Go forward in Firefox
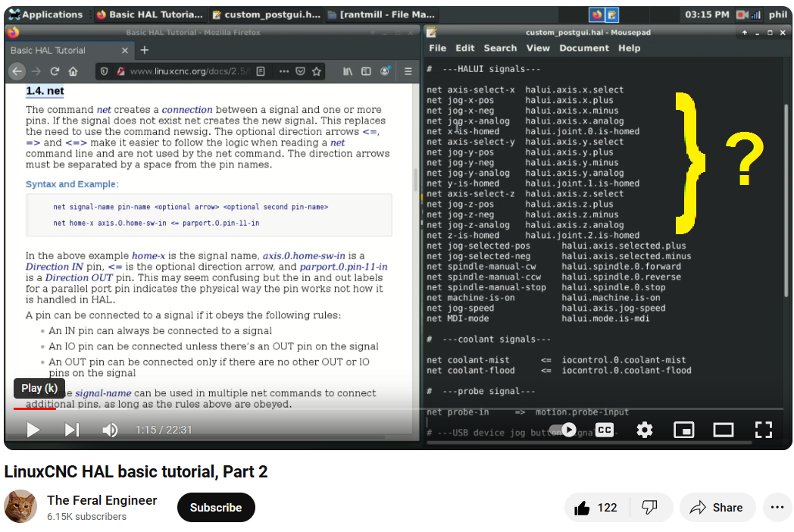 pos(36,71)
